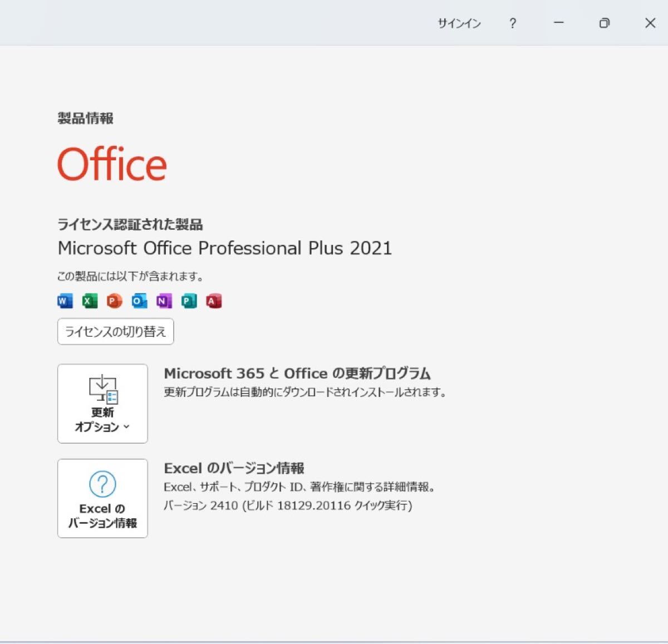Click サインイン to sign in

coord(459,23)
